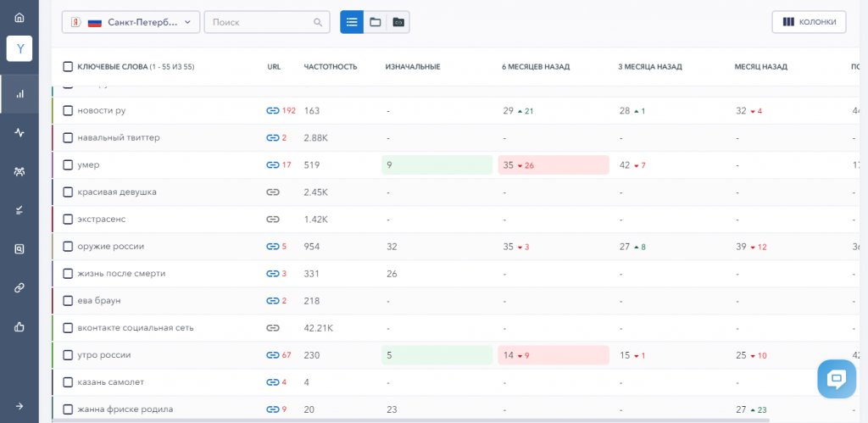This screenshot has width=868, height=423.
Task: Sort by Частотность column header
Action: [330, 67]
